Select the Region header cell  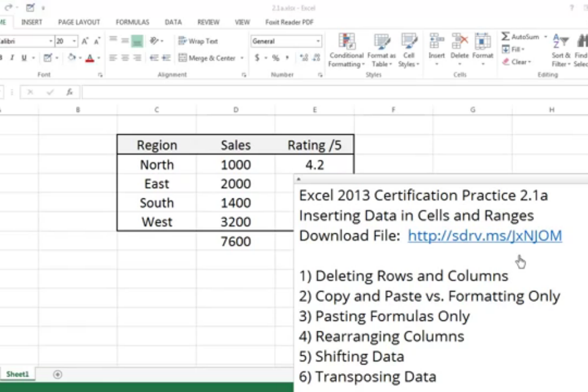click(x=157, y=145)
